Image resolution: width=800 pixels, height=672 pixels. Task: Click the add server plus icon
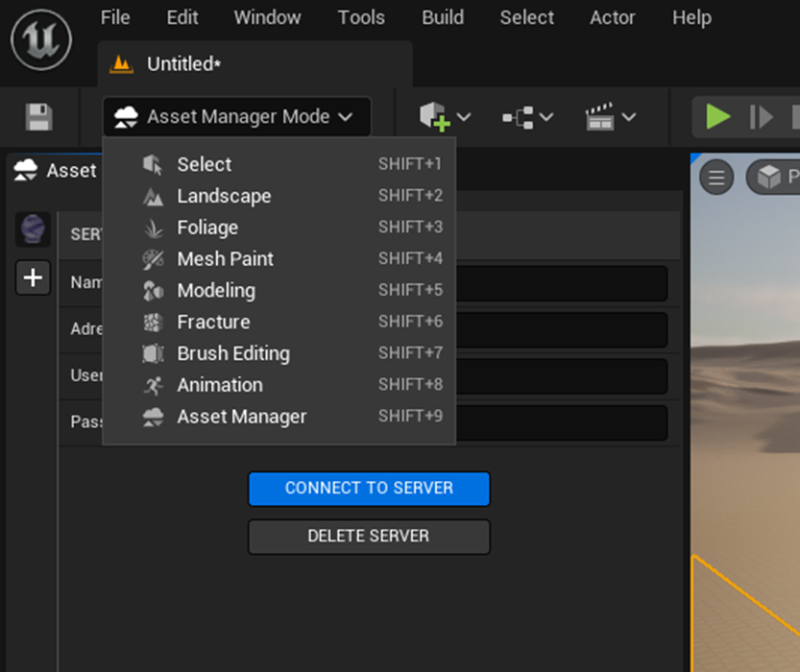click(x=33, y=278)
